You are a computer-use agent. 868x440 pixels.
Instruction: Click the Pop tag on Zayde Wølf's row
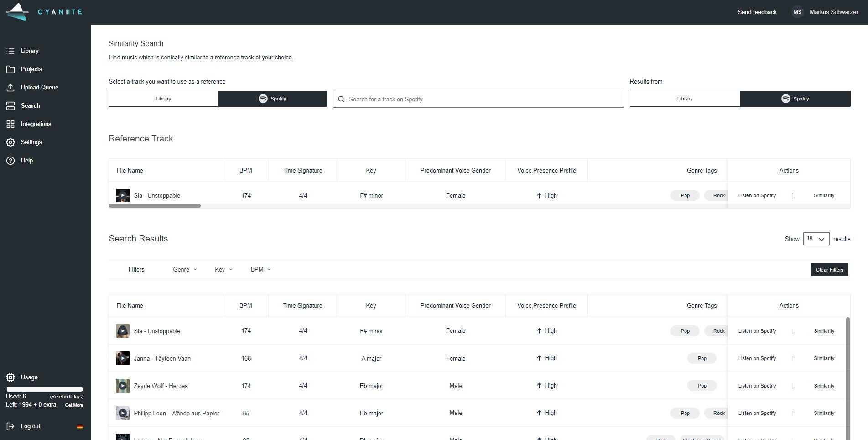point(702,386)
